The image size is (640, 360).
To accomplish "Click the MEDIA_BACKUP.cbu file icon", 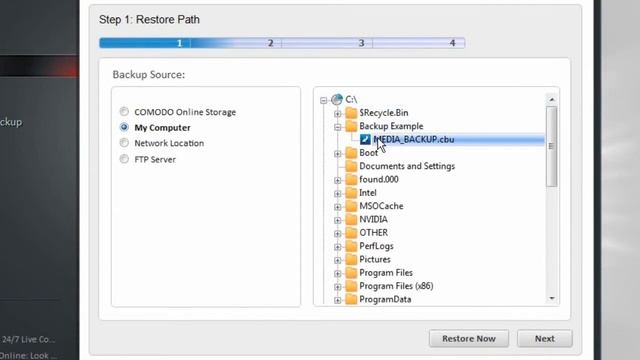I will [x=365, y=139].
